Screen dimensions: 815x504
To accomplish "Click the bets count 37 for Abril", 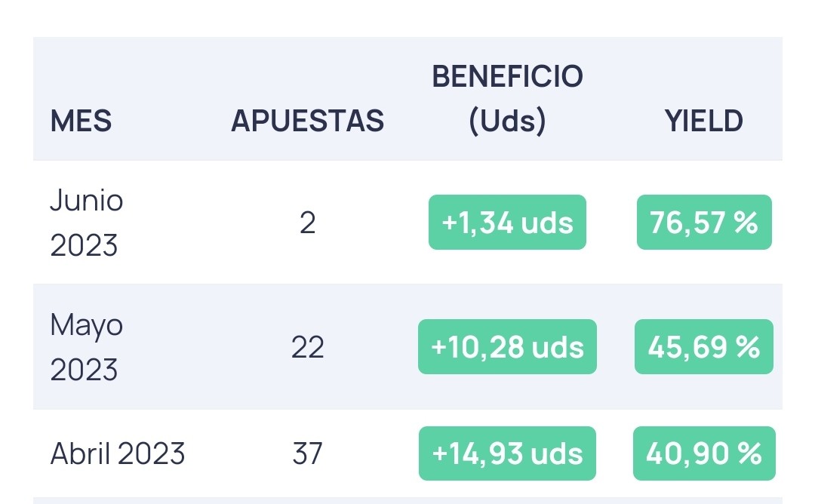I will tap(308, 453).
